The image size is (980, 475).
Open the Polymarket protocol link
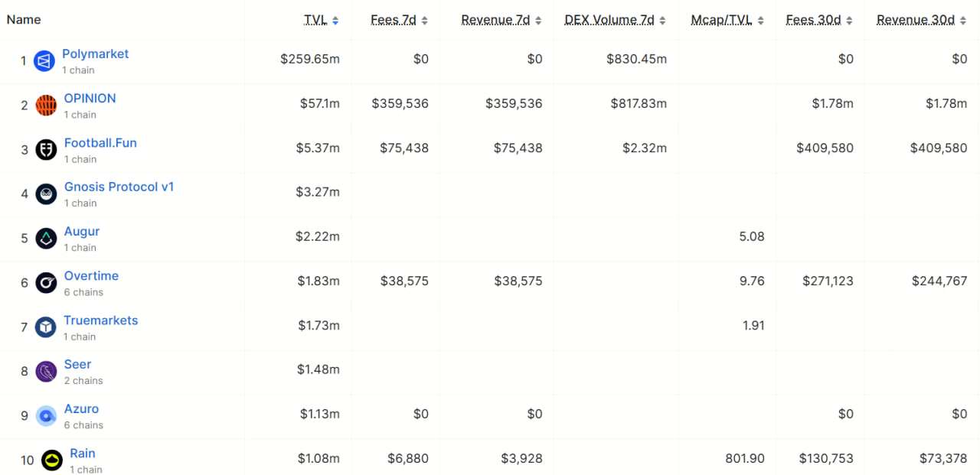point(95,54)
